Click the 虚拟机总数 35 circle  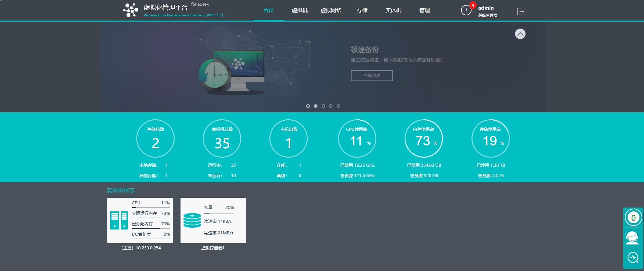pyautogui.click(x=222, y=138)
